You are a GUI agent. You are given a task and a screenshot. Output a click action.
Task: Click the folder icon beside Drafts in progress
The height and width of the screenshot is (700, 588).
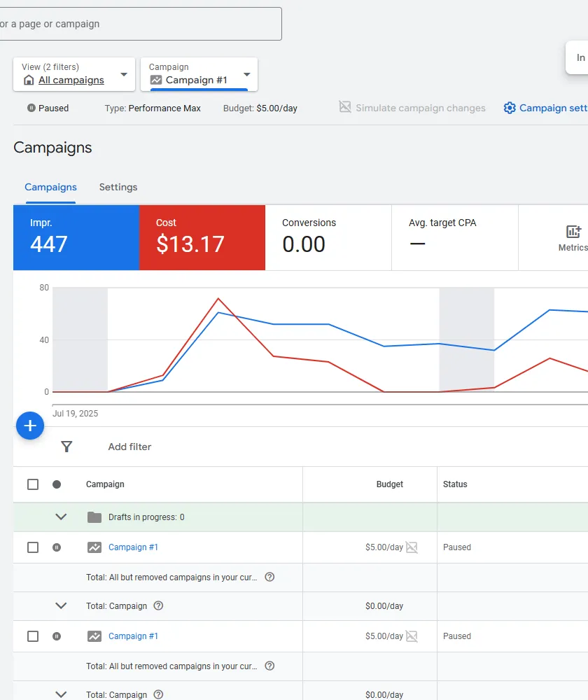pyautogui.click(x=94, y=517)
